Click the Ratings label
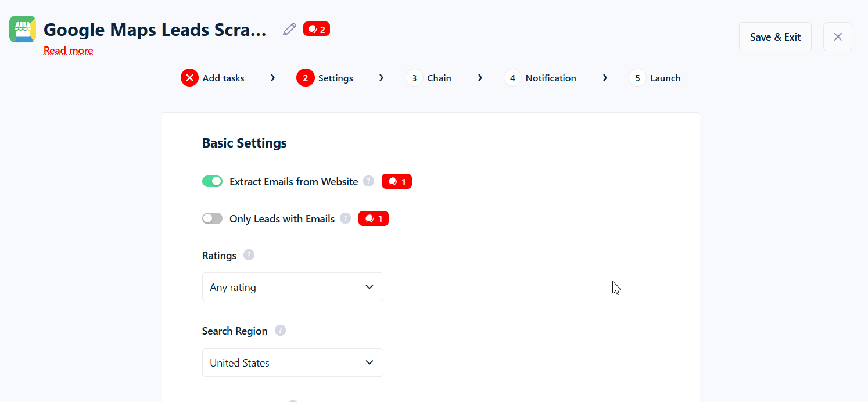868x402 pixels. point(219,256)
